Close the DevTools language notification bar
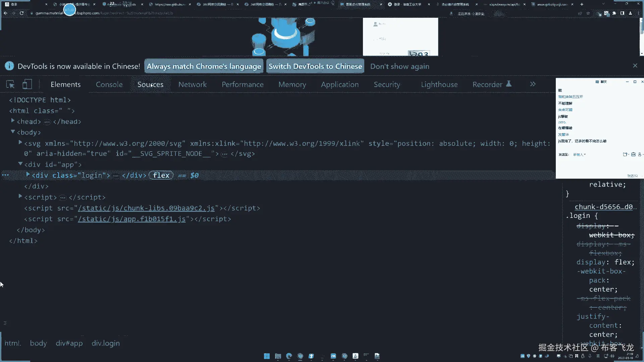The width and height of the screenshot is (644, 362). [635, 66]
